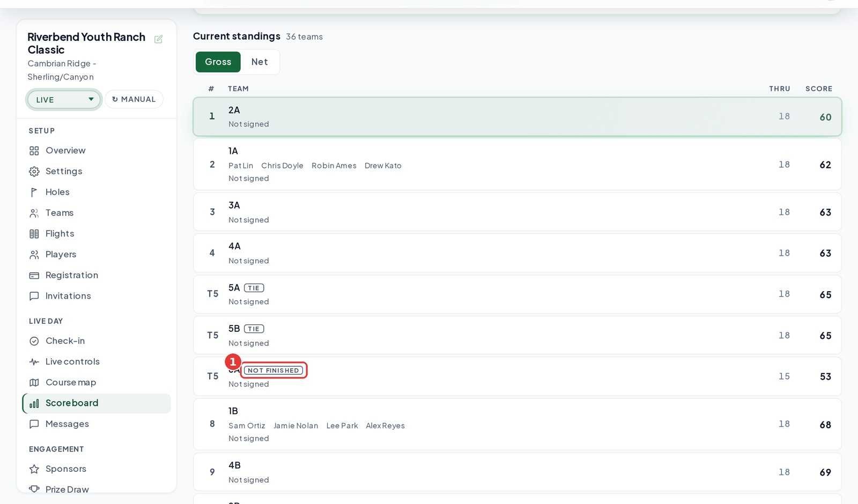
Task: Click TIE badge on team 5B
Action: (x=254, y=329)
